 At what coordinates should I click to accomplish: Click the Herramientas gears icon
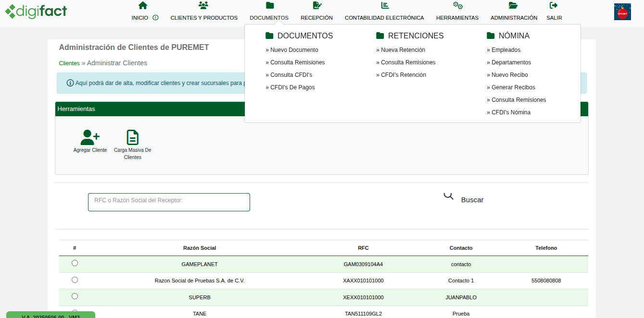click(458, 5)
